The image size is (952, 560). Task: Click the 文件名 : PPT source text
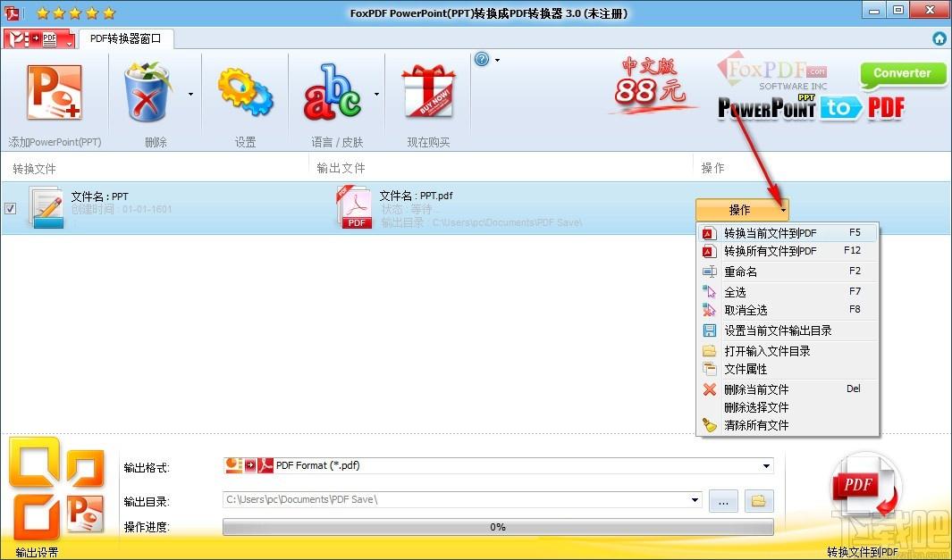(x=99, y=196)
